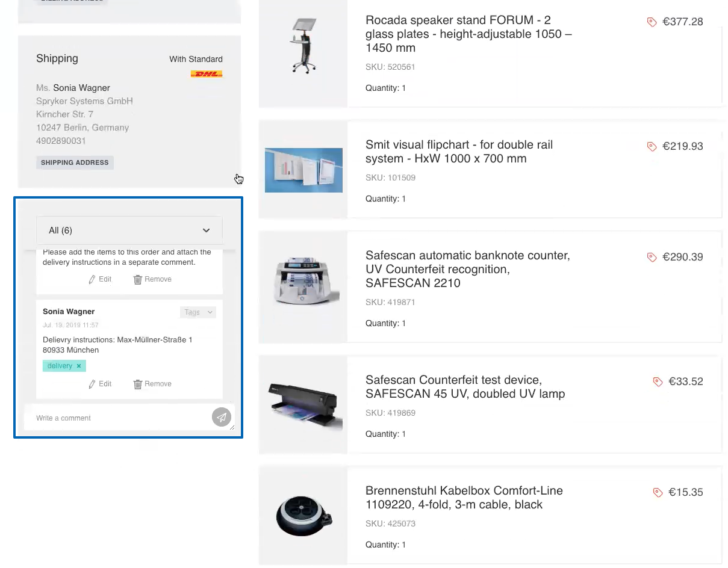Click SKU: 419869 text

point(390,413)
